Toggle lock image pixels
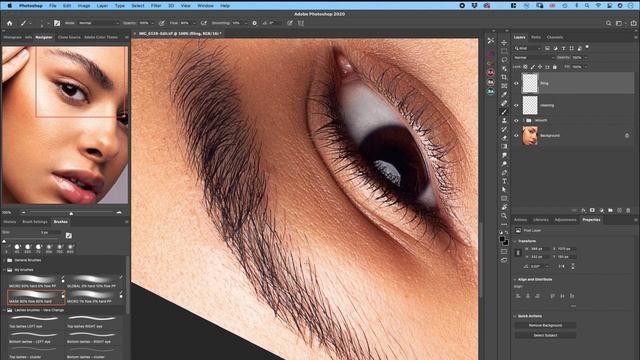 click(533, 67)
